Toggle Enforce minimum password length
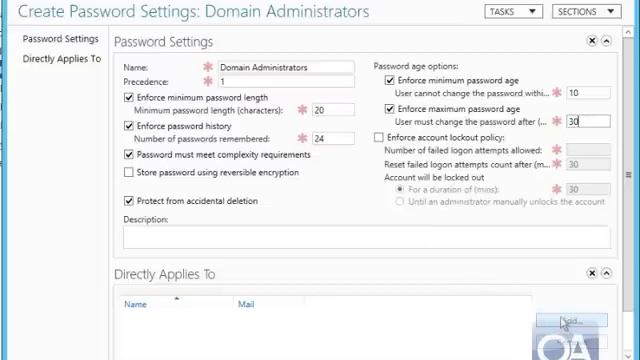The image size is (640, 360). [x=129, y=98]
